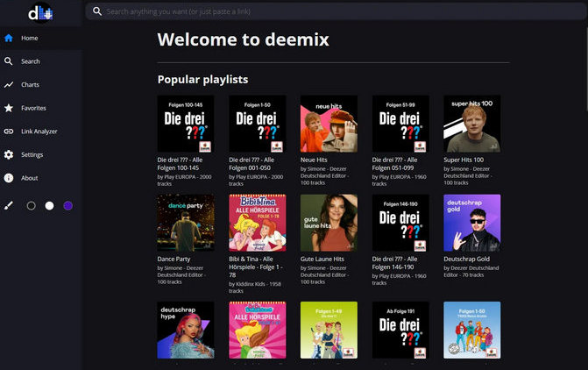The width and height of the screenshot is (588, 370).
Task: Click the Home icon in sidebar
Action: [9, 39]
